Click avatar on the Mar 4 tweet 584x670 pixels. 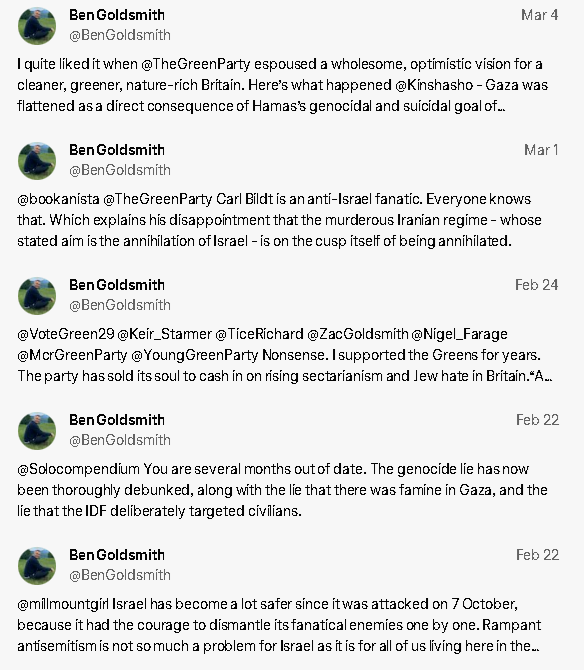tap(37, 26)
